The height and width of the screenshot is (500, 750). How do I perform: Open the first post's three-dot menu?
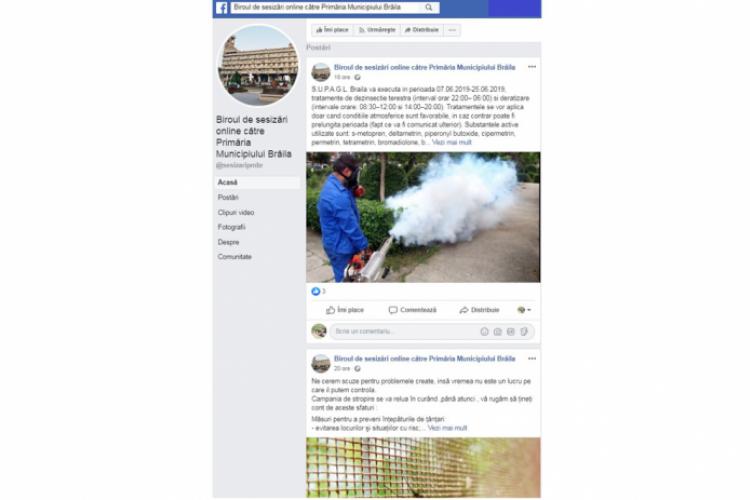point(532,67)
